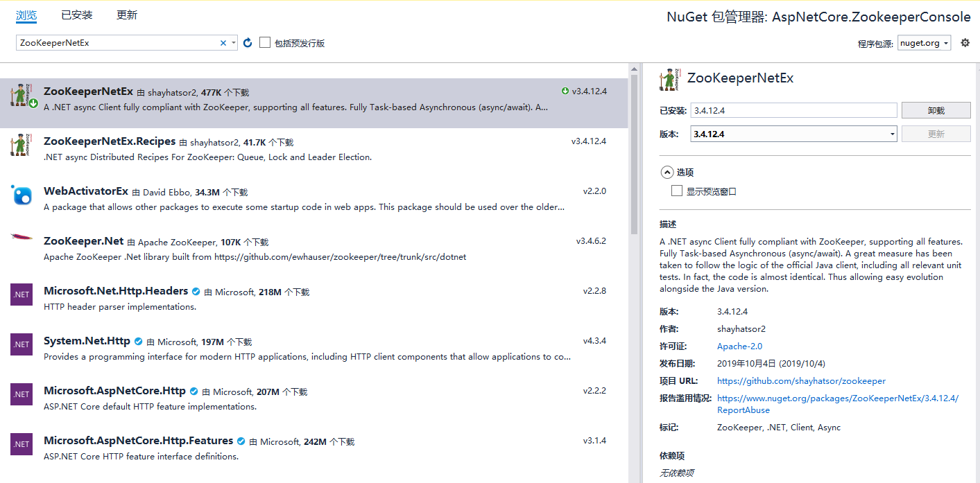Click author name shayhatsor2 in details
The width and height of the screenshot is (980, 483).
point(741,329)
